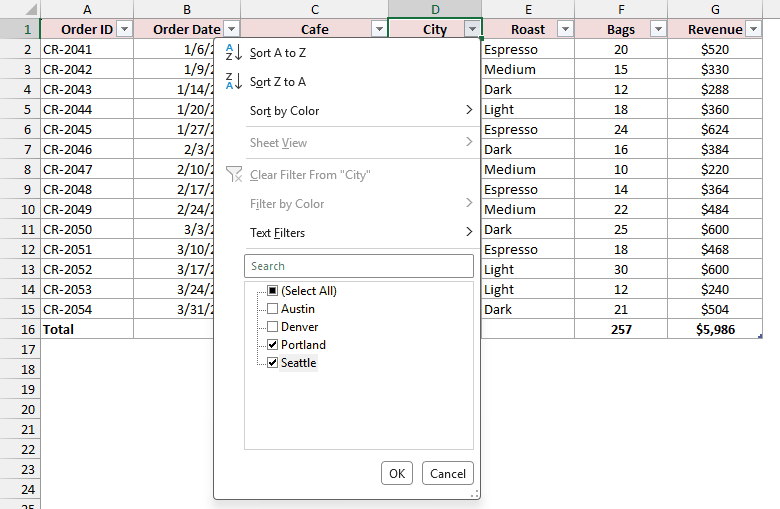Image resolution: width=780 pixels, height=509 pixels.
Task: Click the Sort A to Z icon
Action: point(233,52)
